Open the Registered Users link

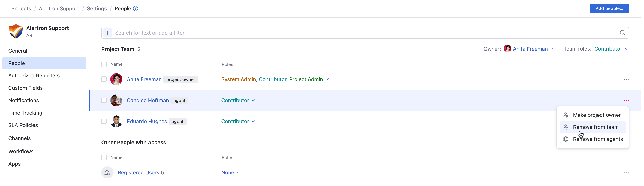138,172
